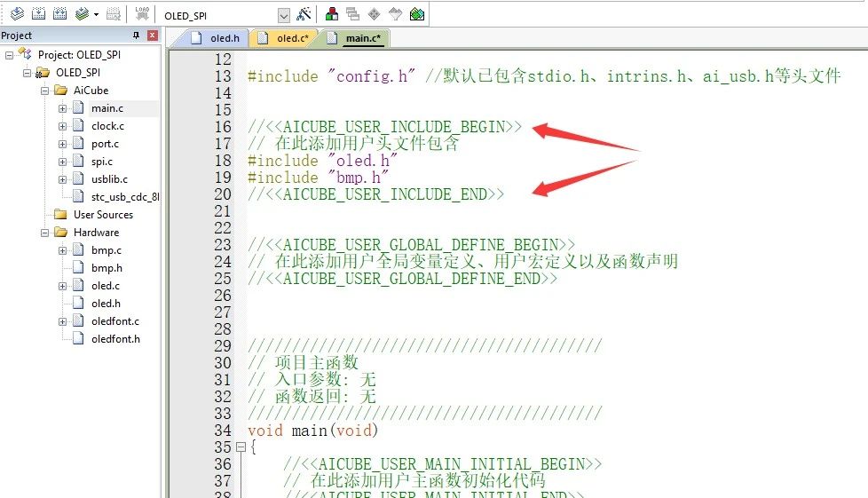
Task: Click the Manage Multi-Project Workspace icon
Action: click(x=352, y=14)
